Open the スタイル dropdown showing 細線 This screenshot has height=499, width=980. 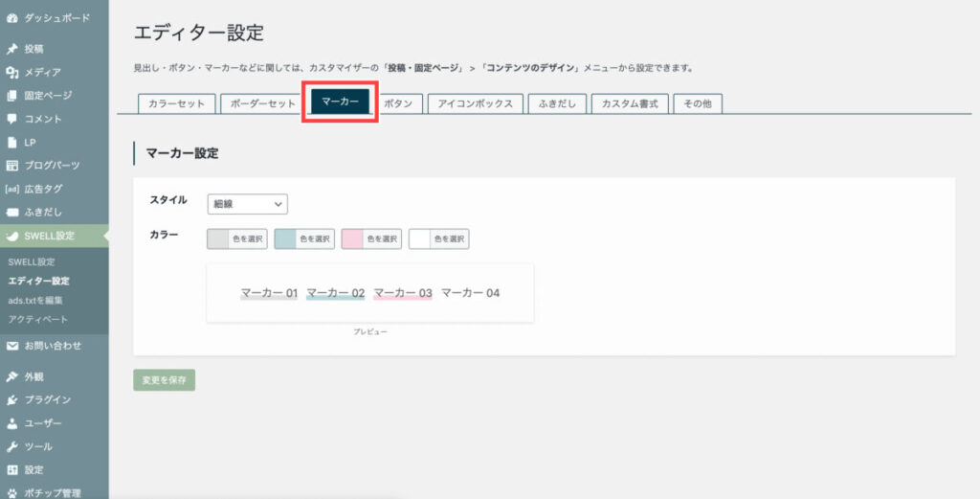248,204
